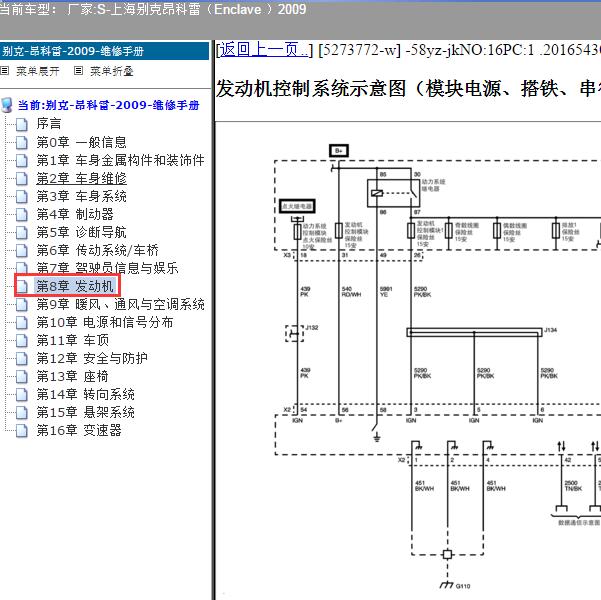Open 第6章 传动系统/车桥
Viewport: 601px width, 600px height.
[97, 250]
